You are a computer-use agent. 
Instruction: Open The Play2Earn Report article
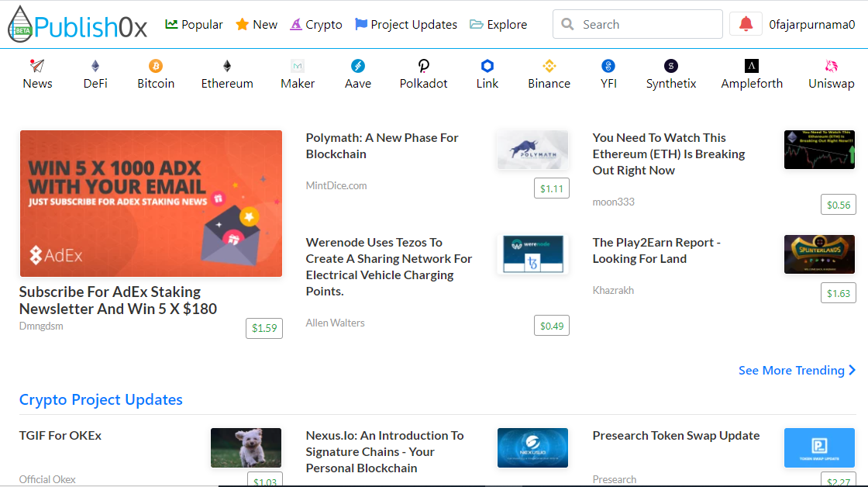pos(656,250)
